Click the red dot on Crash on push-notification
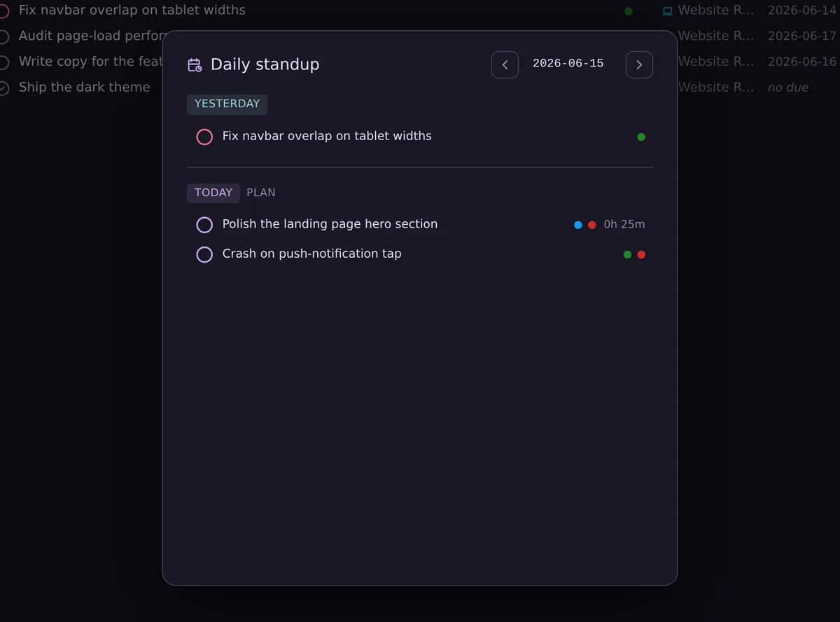 tap(641, 254)
